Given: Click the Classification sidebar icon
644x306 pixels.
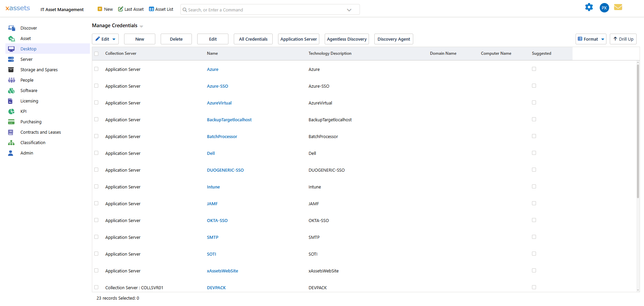Looking at the screenshot, I should tap(11, 142).
